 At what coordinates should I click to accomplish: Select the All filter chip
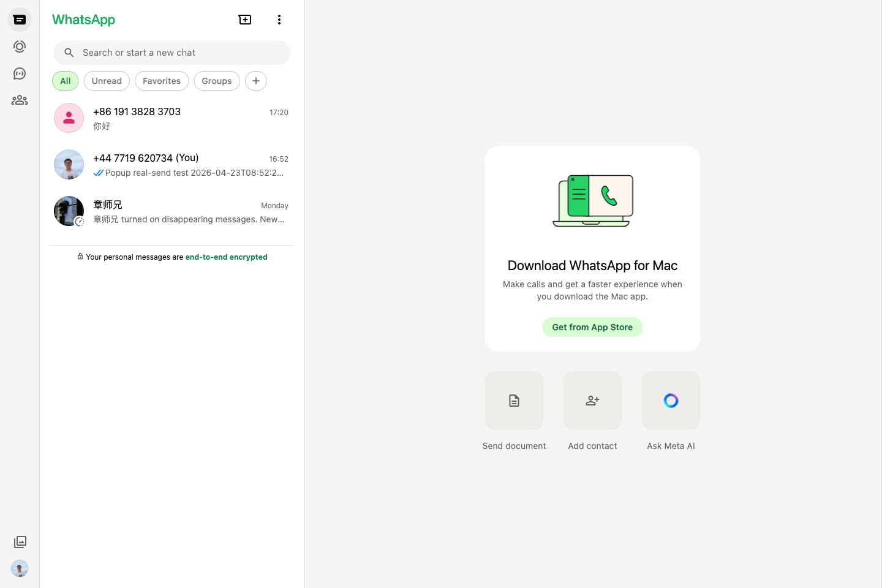click(65, 81)
